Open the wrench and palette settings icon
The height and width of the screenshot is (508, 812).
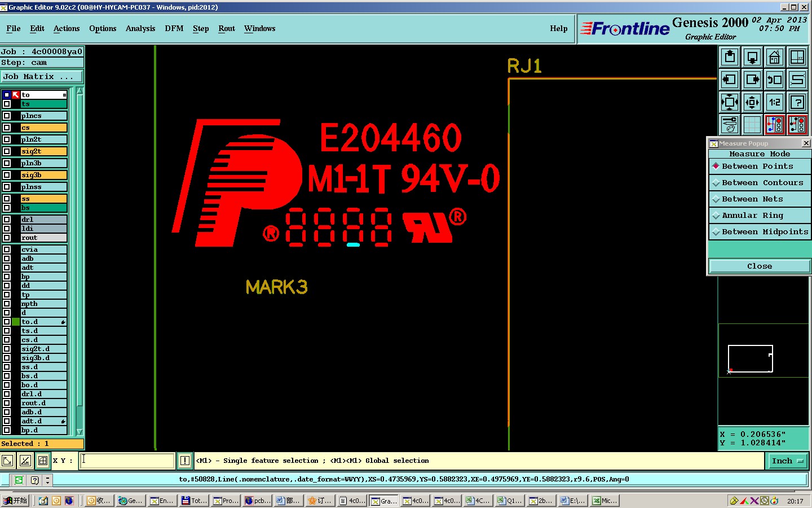click(x=730, y=125)
